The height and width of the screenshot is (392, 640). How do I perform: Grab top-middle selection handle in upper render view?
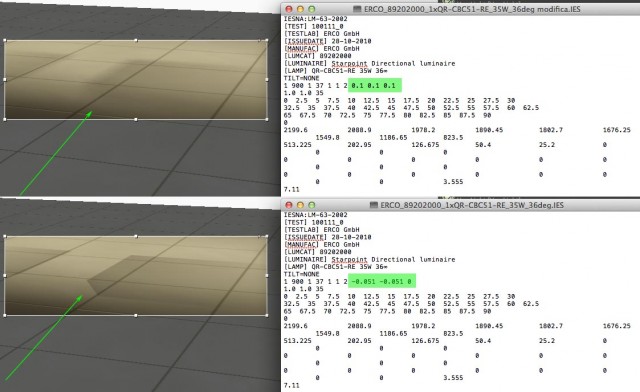[x=136, y=40]
